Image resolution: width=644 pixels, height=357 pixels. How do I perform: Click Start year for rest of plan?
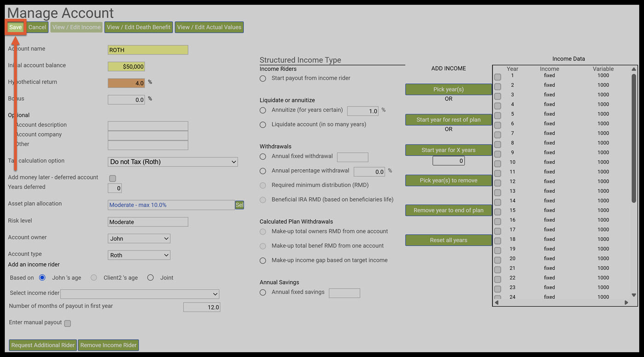(448, 120)
